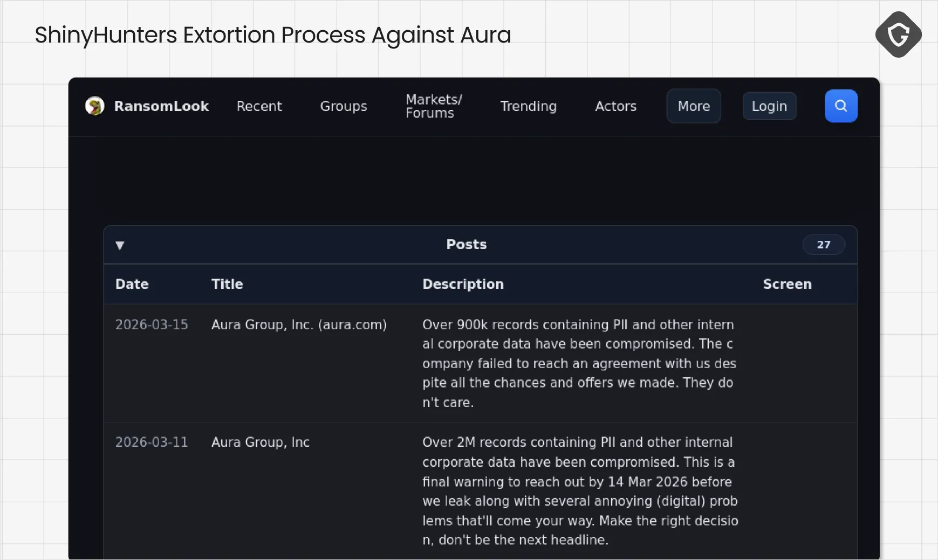Click the Posts count badge showing 27
Image resolution: width=938 pixels, height=560 pixels.
point(824,245)
